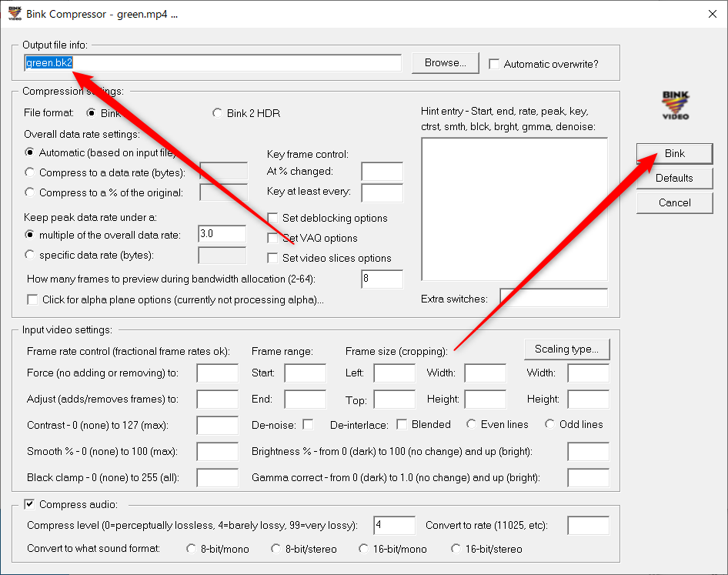Click the Hint entry text area
This screenshot has width=728, height=575.
click(514, 209)
